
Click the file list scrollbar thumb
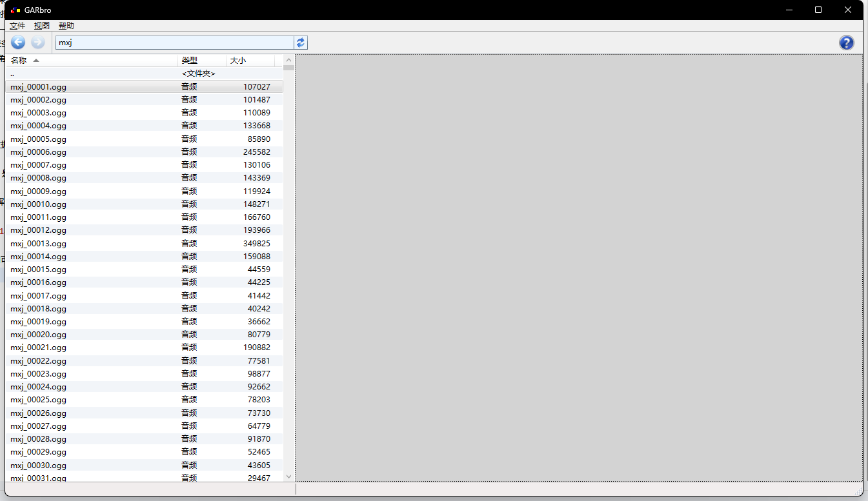(x=288, y=67)
